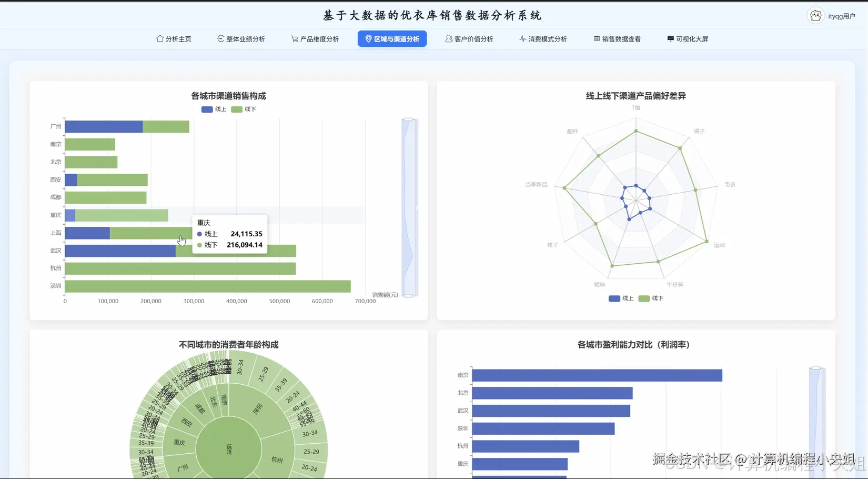Click the 深圳 offline green bar
The image size is (868, 479).
pos(208,286)
